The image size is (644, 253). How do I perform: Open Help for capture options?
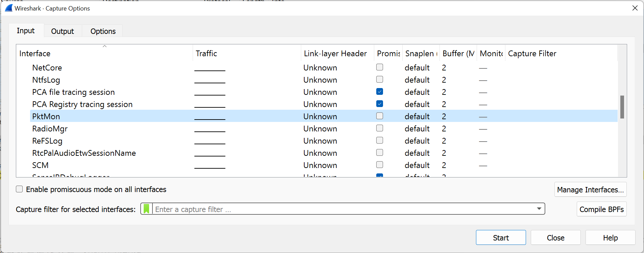coord(610,237)
